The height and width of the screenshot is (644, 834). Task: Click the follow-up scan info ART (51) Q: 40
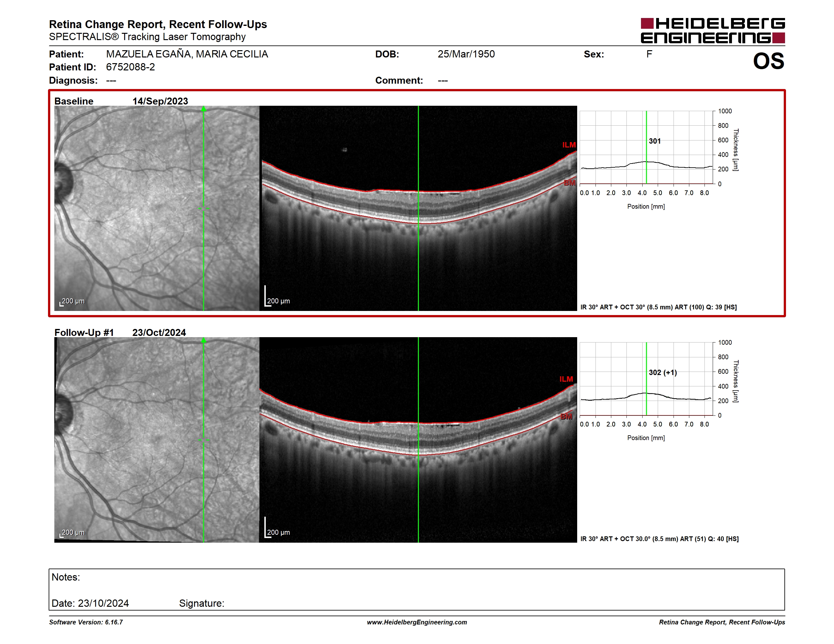[660, 539]
